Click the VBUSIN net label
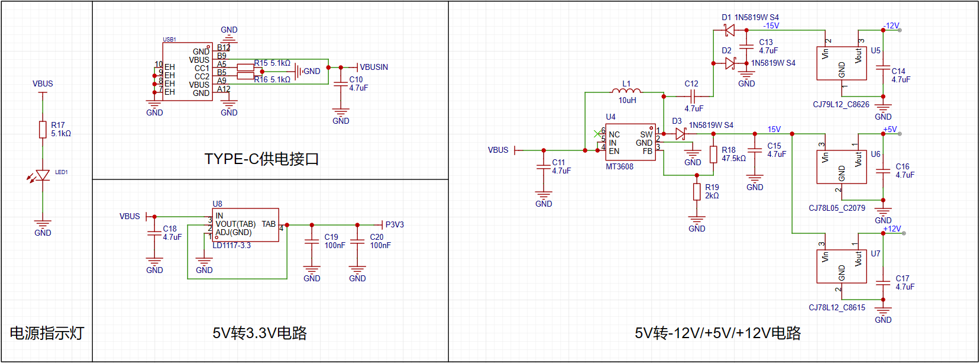Screen dimensions: 980x363 click(x=374, y=68)
